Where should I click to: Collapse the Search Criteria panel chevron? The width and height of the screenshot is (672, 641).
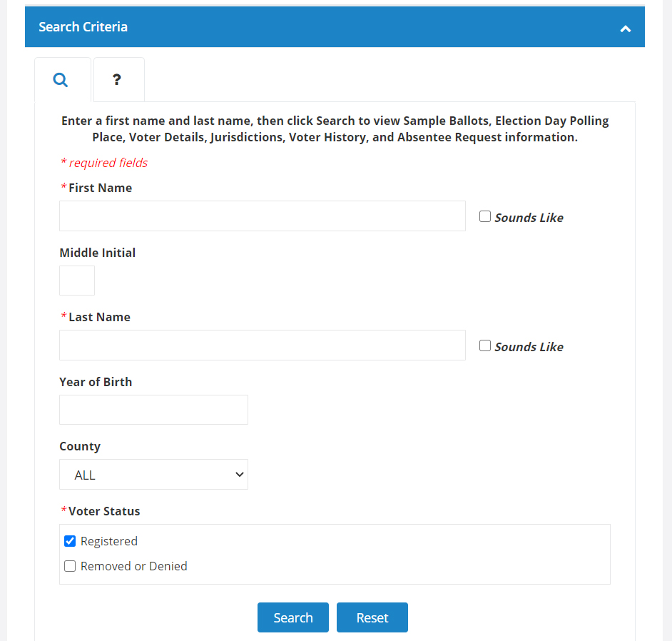(x=625, y=29)
